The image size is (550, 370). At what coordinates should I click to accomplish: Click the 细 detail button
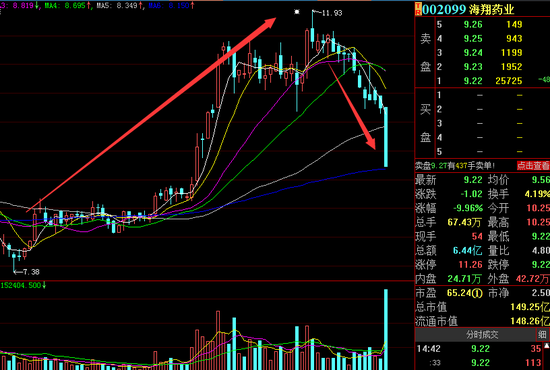(x=543, y=335)
